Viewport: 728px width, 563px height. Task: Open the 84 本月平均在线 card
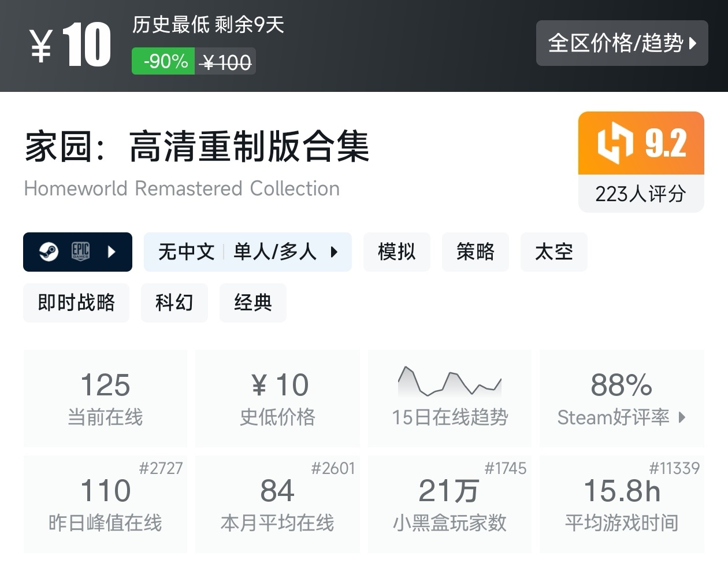(277, 504)
